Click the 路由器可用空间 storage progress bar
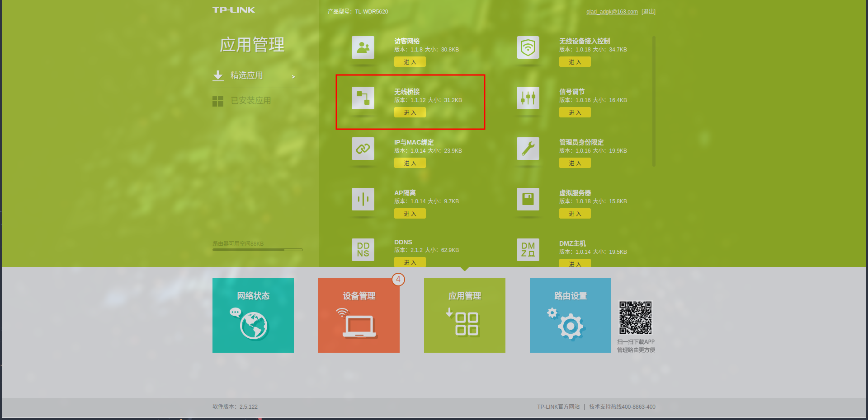 pyautogui.click(x=258, y=250)
